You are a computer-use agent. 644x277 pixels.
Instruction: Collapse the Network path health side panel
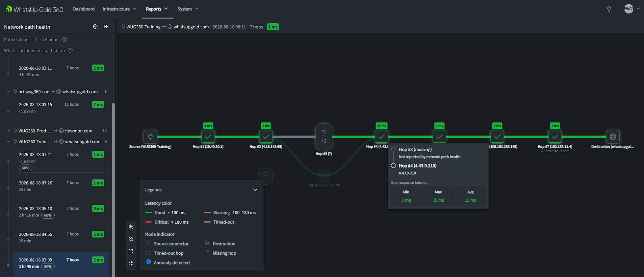pyautogui.click(x=106, y=27)
